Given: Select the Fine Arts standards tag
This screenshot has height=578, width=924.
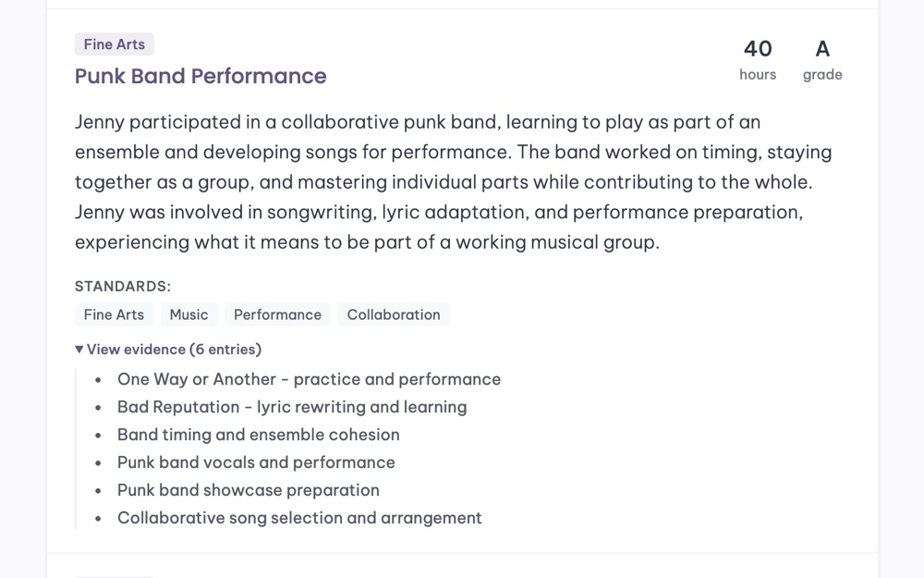Looking at the screenshot, I should click(114, 314).
